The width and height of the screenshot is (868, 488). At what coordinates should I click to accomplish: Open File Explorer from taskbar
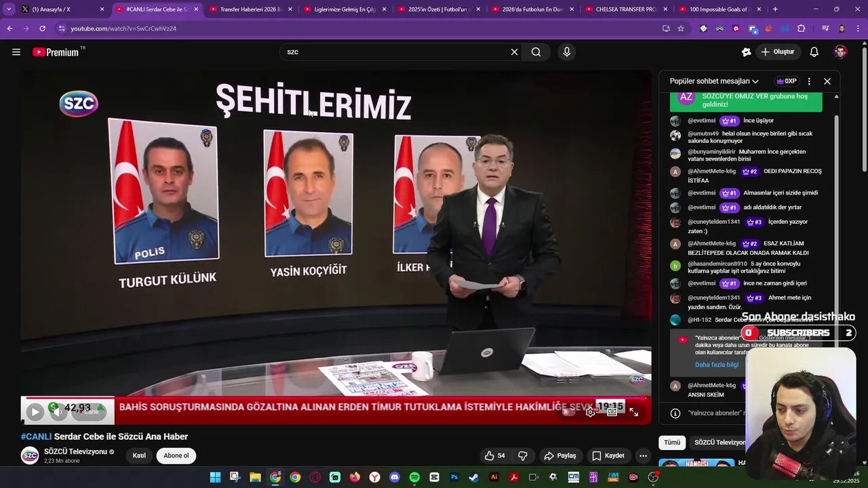coord(255,477)
